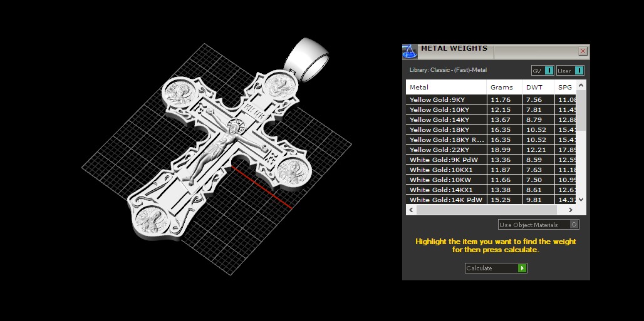Select the Yellow Gold:18KY R... row
Screen dimensions: 644x321
[491, 140]
